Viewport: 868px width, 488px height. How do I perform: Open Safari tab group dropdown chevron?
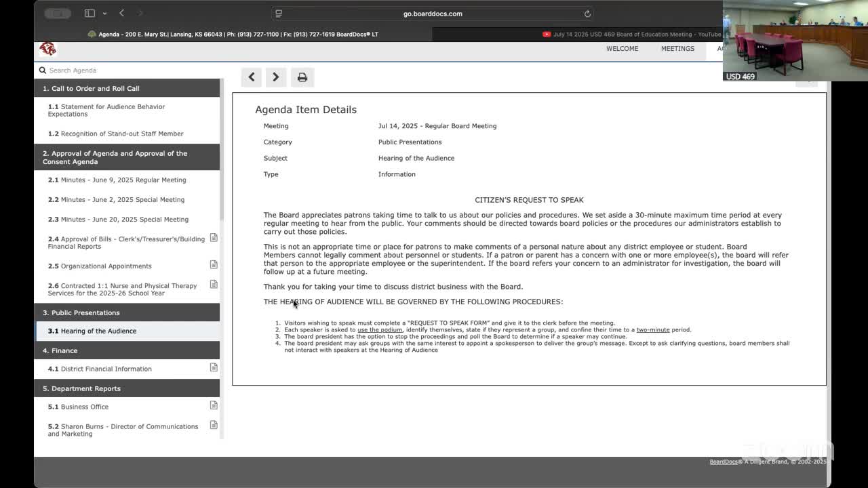coord(104,14)
